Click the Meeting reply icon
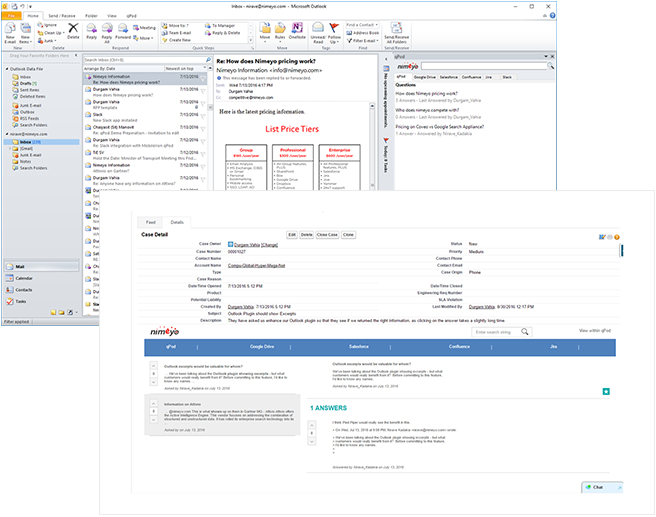 [x=144, y=28]
